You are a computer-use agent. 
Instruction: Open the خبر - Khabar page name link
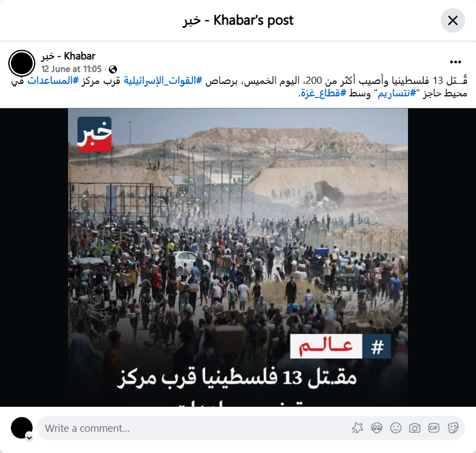[69, 56]
